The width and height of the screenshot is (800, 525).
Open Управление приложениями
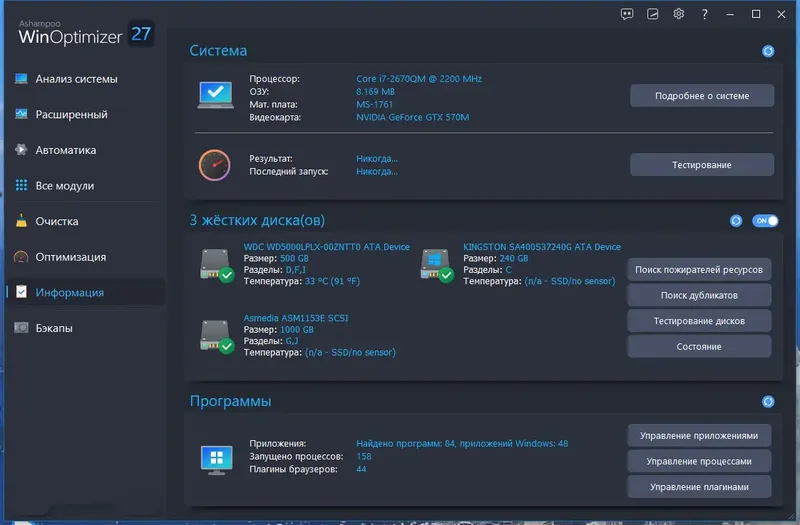click(698, 435)
